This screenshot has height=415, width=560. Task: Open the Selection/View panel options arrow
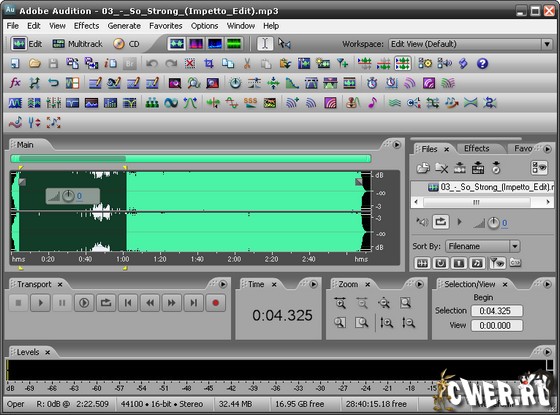[547, 284]
